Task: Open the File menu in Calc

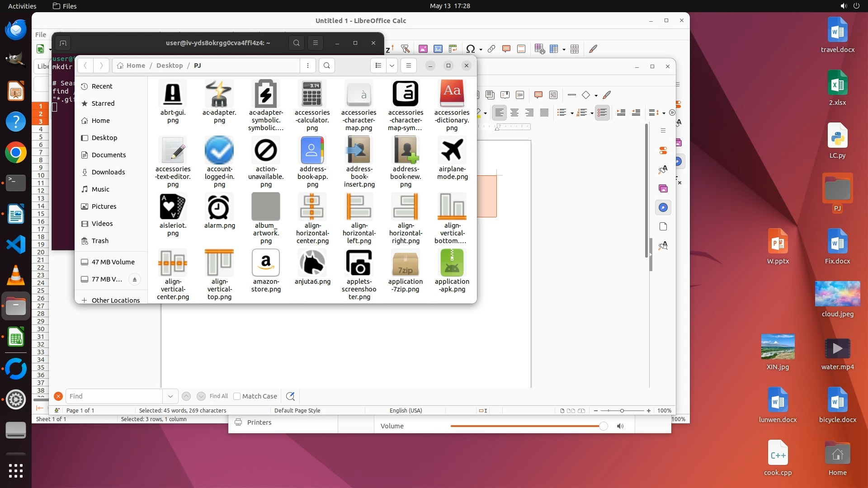Action: (x=41, y=34)
